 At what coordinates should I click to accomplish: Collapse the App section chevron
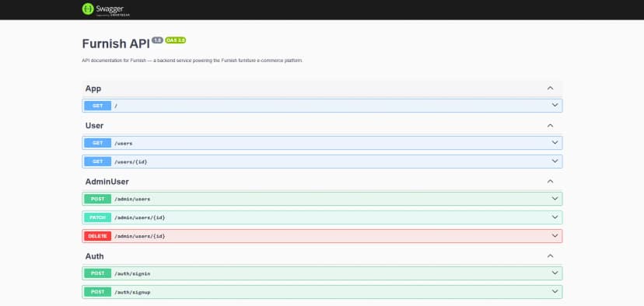pos(551,89)
